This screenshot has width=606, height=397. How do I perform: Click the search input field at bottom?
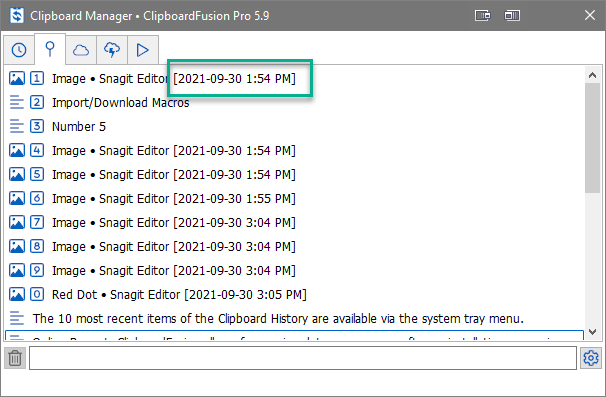[303, 358]
